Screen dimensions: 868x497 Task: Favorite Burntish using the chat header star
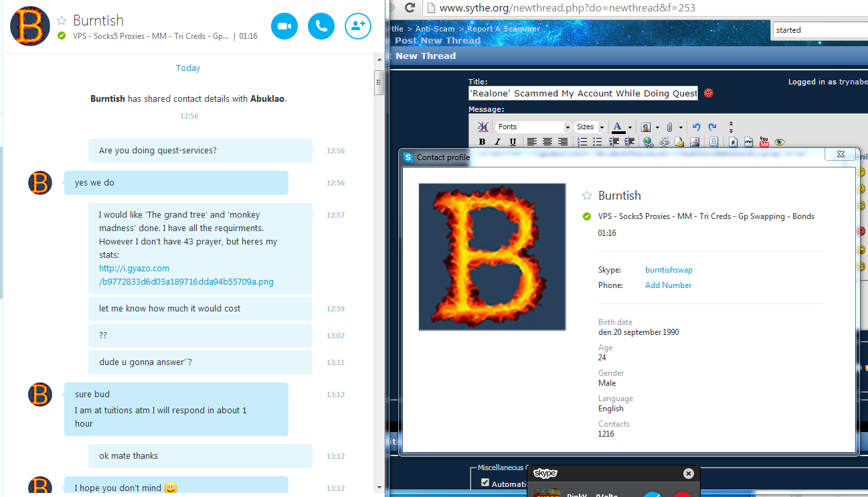tap(62, 21)
